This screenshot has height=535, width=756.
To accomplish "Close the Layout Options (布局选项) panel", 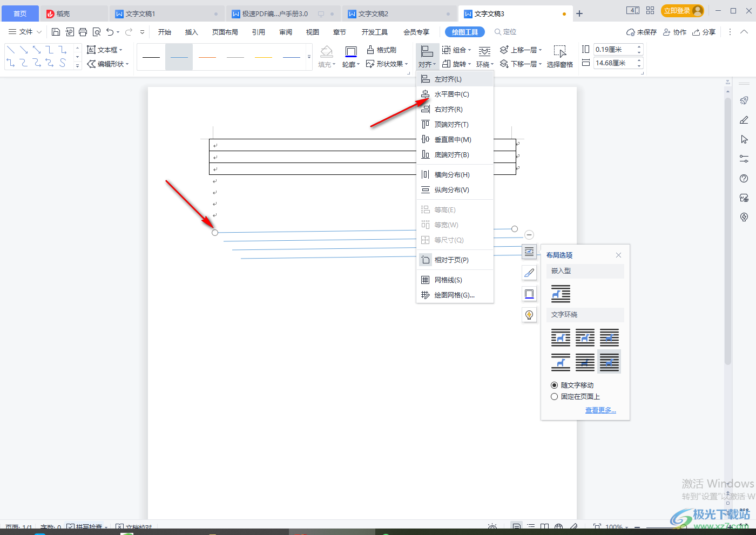I will 619,255.
